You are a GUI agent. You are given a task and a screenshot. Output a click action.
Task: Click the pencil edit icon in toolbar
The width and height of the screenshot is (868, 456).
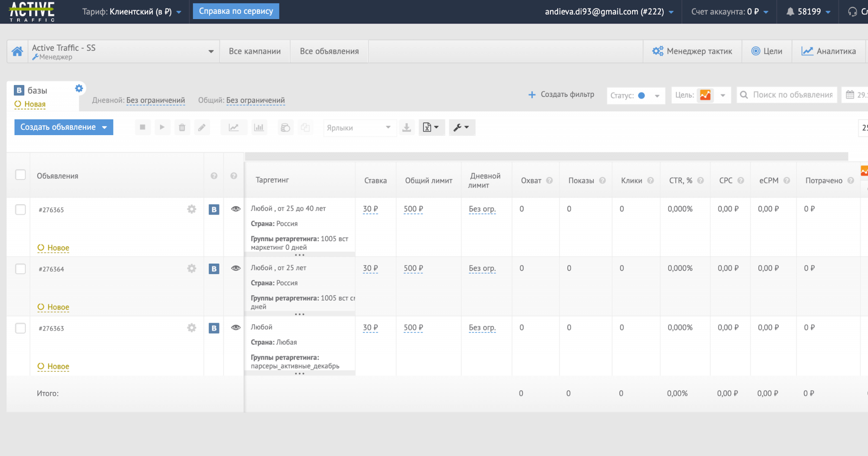tap(202, 128)
